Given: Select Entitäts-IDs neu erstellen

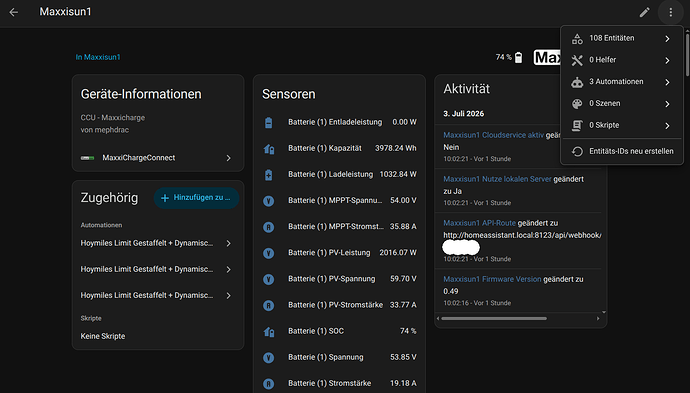Looking at the screenshot, I should coord(622,151).
